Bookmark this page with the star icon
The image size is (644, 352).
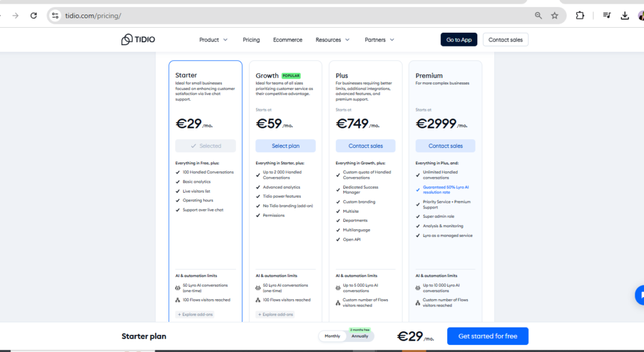[x=555, y=16]
